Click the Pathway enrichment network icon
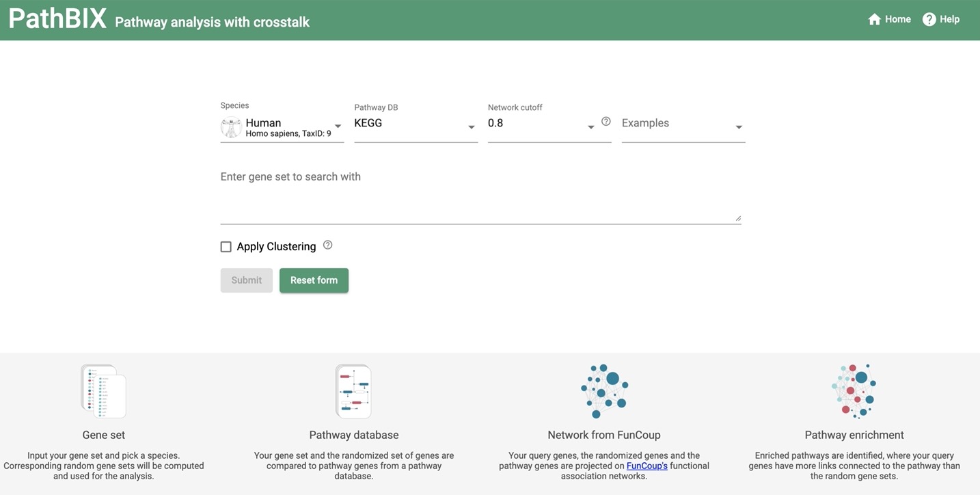Screen dimensions: 980x495 pyautogui.click(x=854, y=391)
